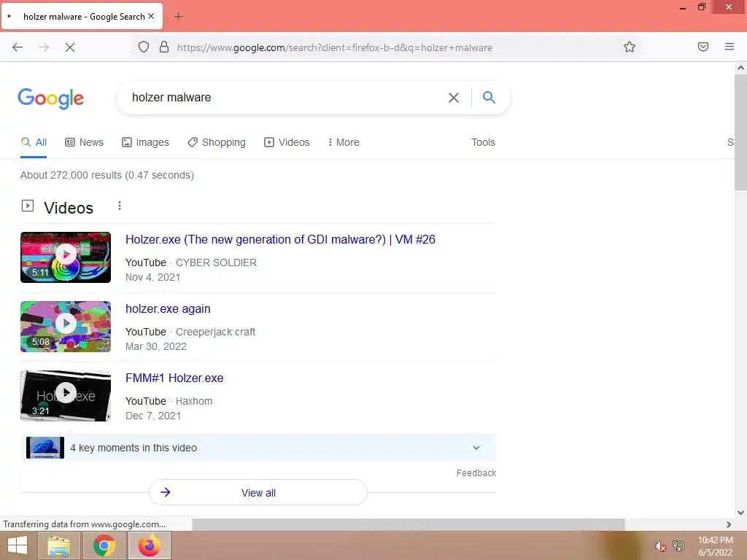
Task: Click the 'Videos' section heading
Action: pyautogui.click(x=69, y=208)
